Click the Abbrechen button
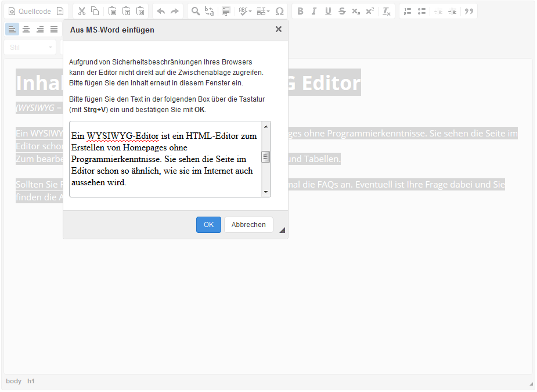Image resolution: width=537 pixels, height=392 pixels. pyautogui.click(x=248, y=225)
